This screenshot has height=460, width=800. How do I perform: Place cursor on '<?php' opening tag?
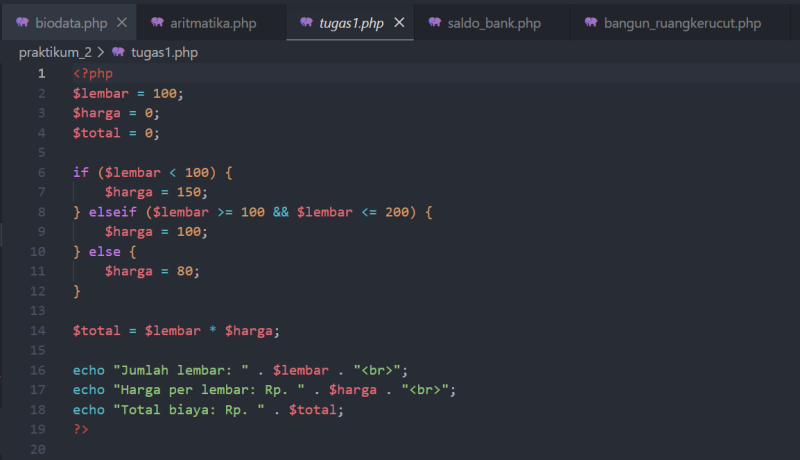(93, 73)
